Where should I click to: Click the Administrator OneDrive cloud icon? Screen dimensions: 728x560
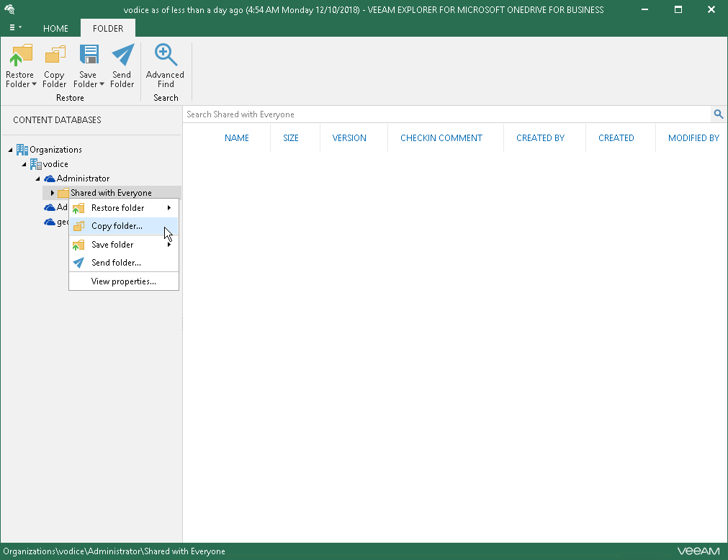pyautogui.click(x=50, y=179)
